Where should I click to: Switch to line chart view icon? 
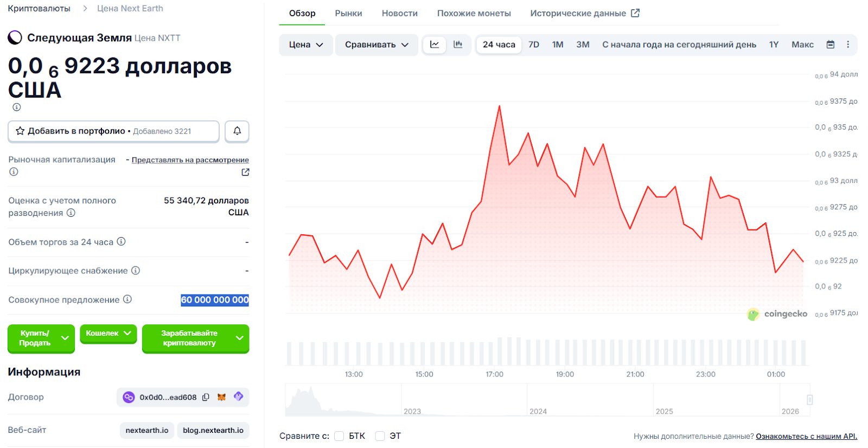point(435,44)
